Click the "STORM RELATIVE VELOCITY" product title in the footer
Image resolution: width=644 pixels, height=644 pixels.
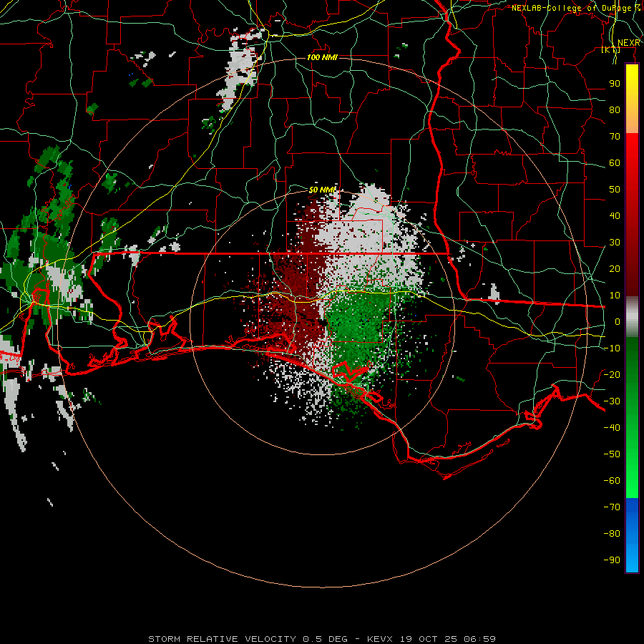coord(222,639)
